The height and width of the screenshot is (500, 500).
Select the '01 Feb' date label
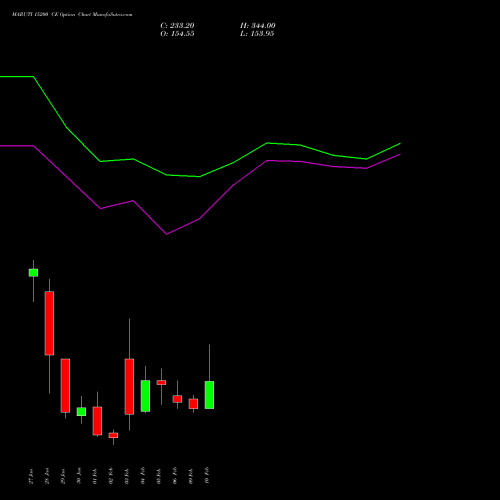95,476
